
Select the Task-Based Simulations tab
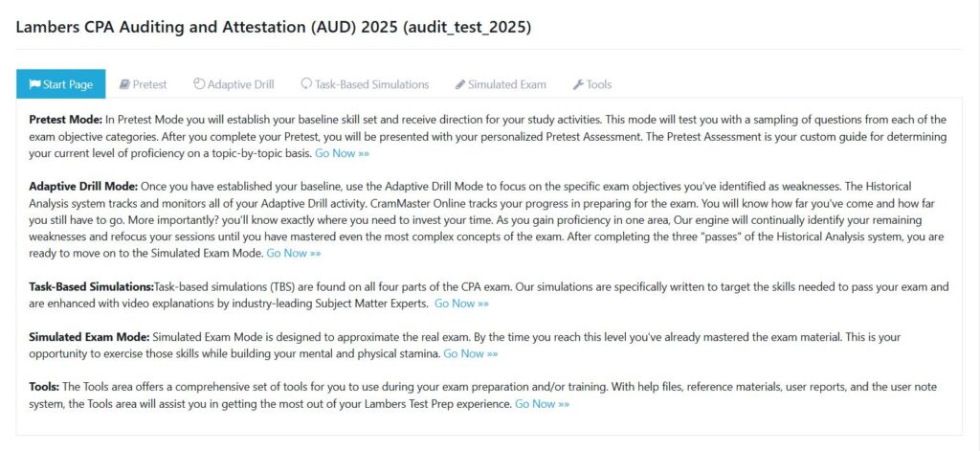(x=371, y=84)
